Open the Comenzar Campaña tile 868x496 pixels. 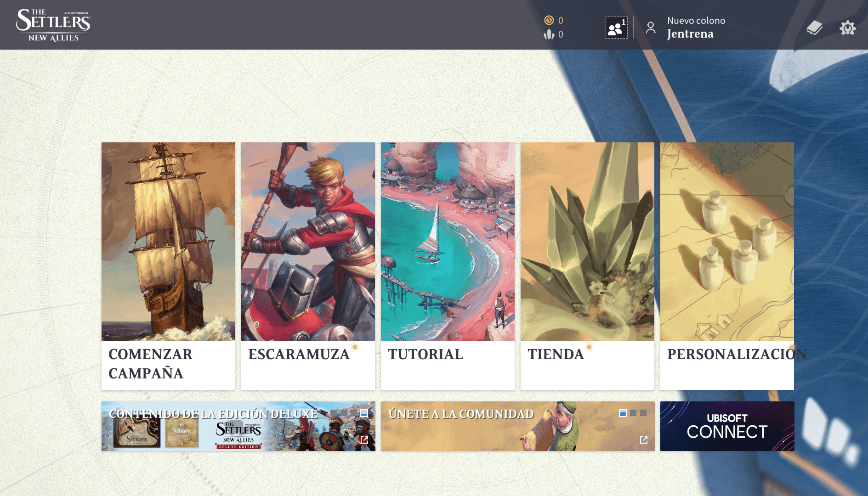click(x=168, y=266)
